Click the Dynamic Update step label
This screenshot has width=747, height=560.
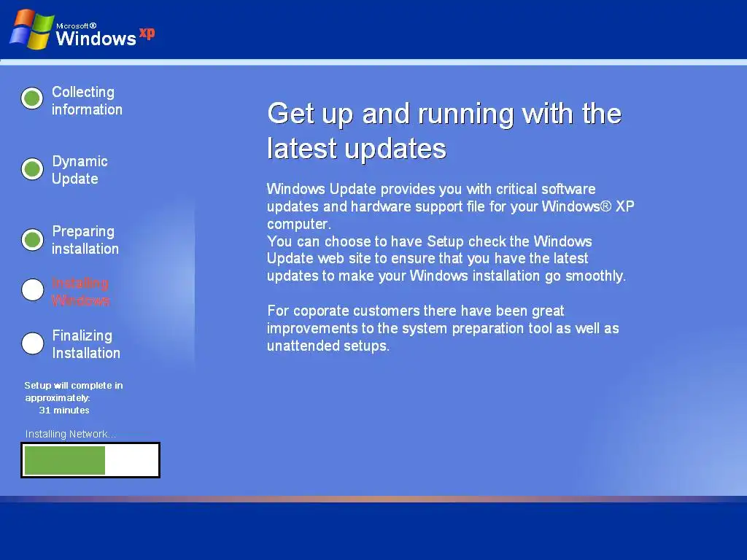coord(80,169)
